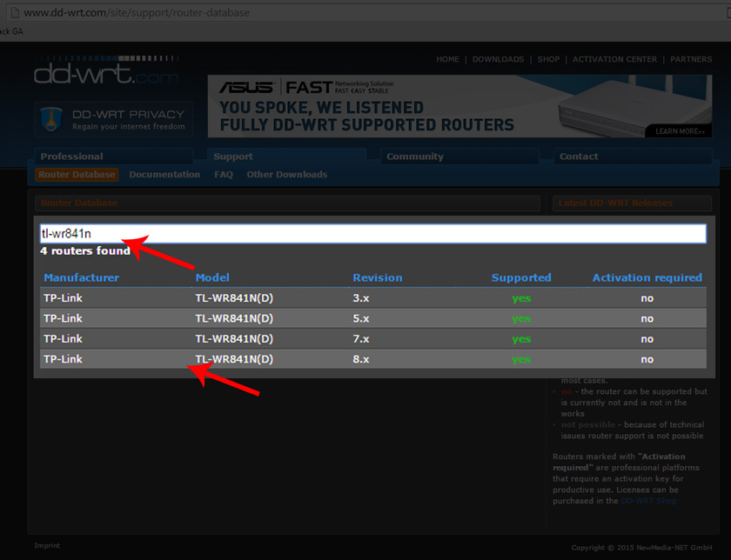Sort by Supported column header

point(521,277)
